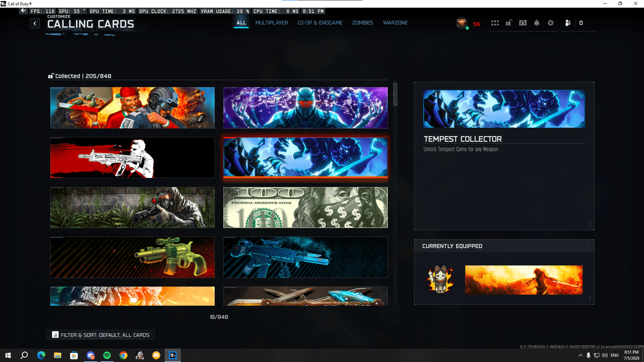Open the volume speaker tray icon
The image size is (644, 362).
605,355
